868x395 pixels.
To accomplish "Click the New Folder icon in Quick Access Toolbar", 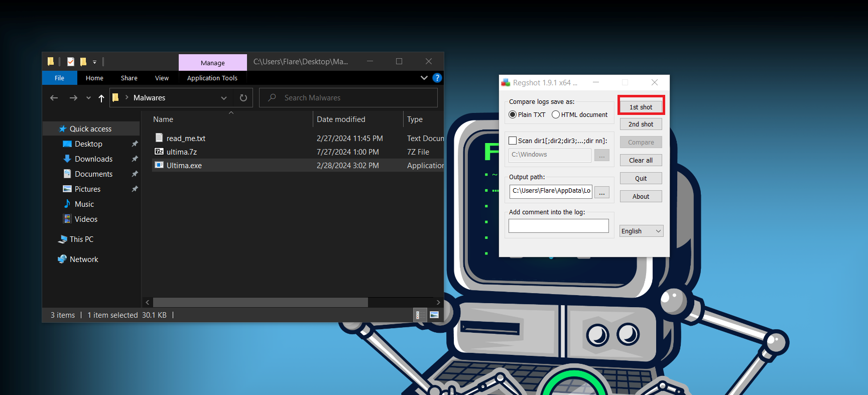I will tap(83, 62).
